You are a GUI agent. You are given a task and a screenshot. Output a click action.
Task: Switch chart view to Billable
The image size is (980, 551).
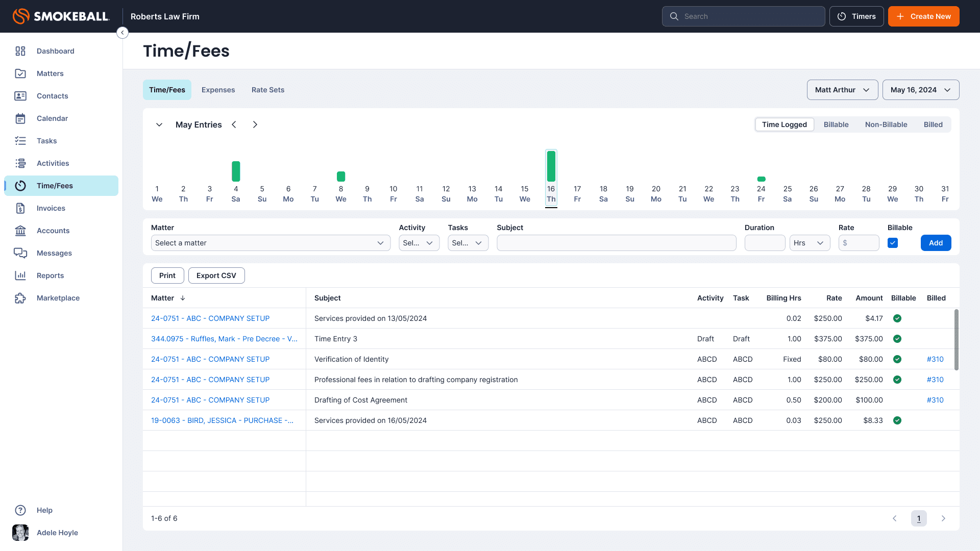[x=836, y=124]
